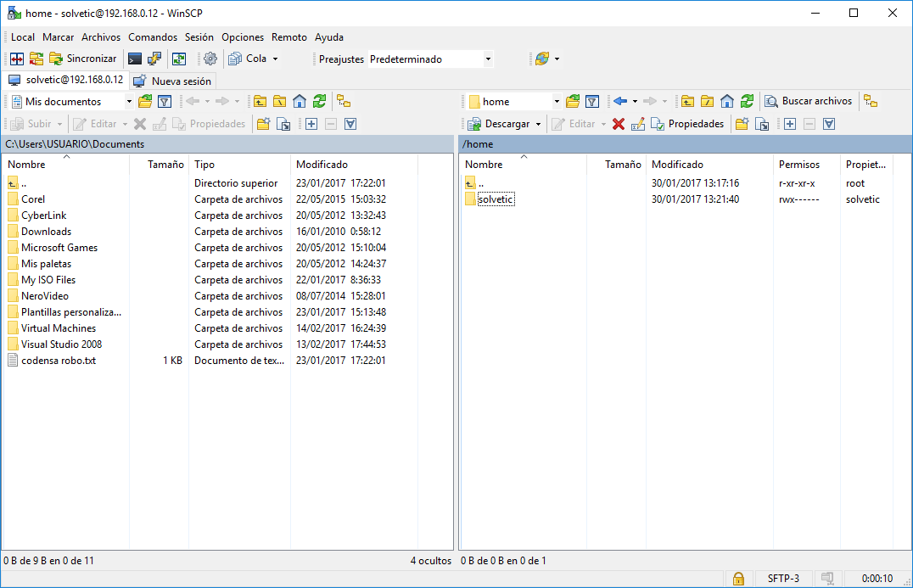
Task: Open the Ayuda menu
Action: [329, 37]
